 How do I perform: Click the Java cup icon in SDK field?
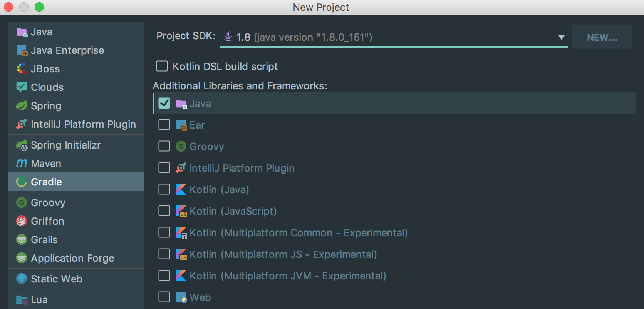(228, 36)
